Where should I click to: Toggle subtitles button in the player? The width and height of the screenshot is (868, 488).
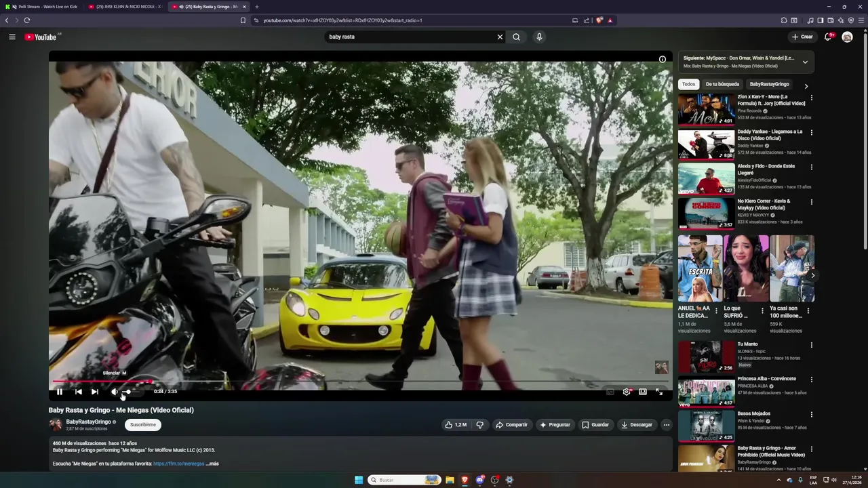(610, 392)
